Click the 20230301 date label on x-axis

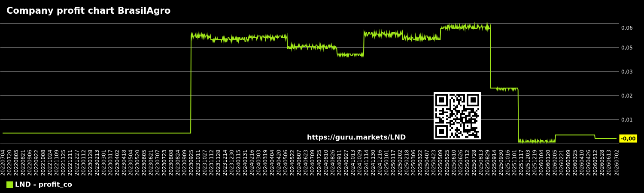(x=104, y=163)
